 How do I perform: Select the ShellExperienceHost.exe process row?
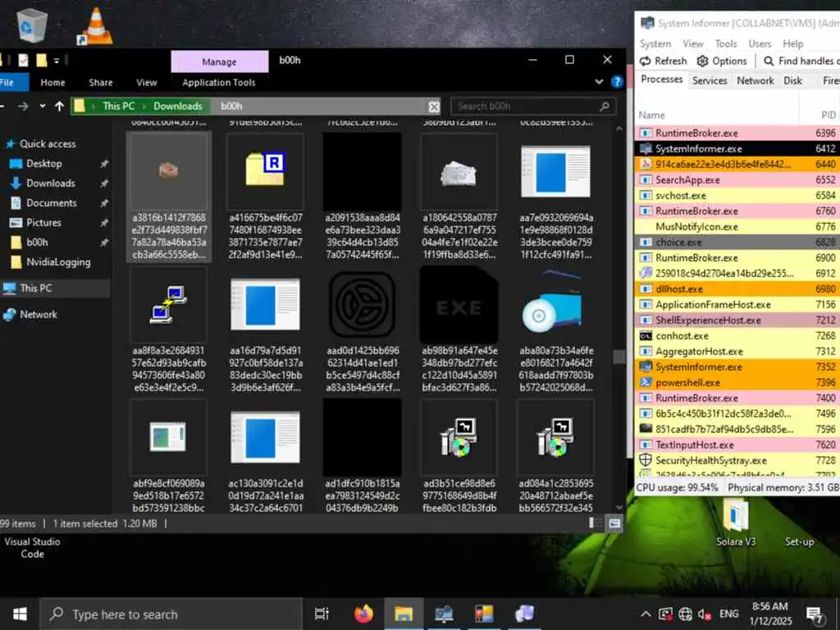[x=737, y=320]
